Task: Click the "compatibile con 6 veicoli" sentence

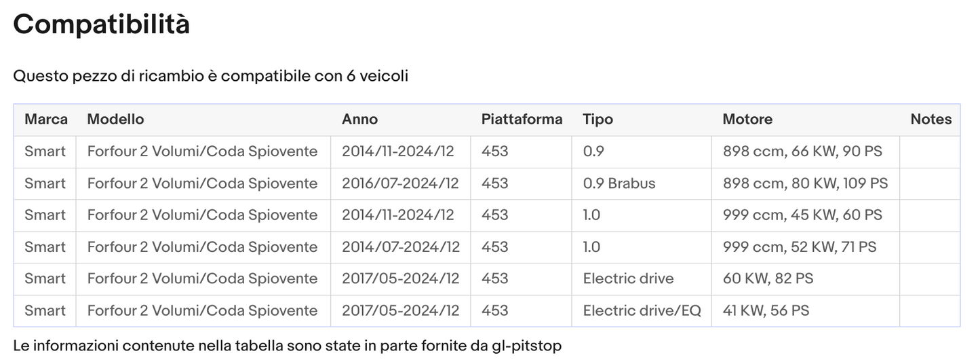Action: [210, 76]
